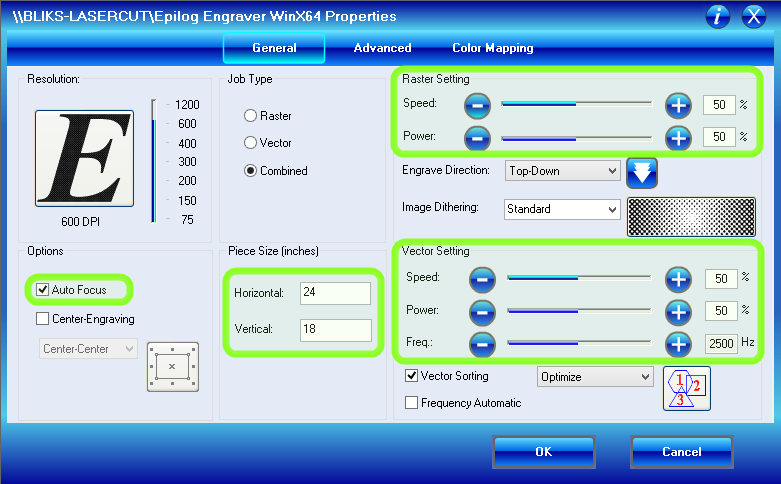
Task: Switch to the General tab
Action: click(274, 48)
